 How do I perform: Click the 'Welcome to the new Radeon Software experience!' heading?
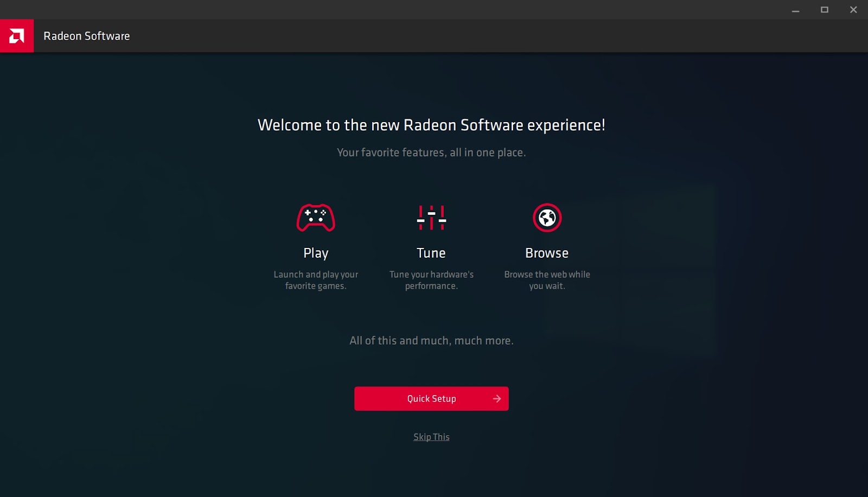pos(431,125)
